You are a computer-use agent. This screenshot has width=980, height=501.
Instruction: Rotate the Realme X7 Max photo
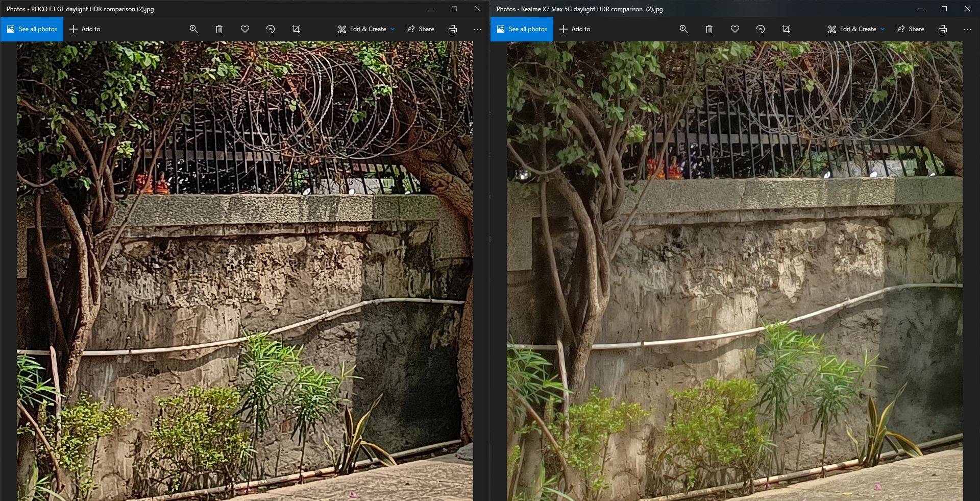tap(761, 29)
